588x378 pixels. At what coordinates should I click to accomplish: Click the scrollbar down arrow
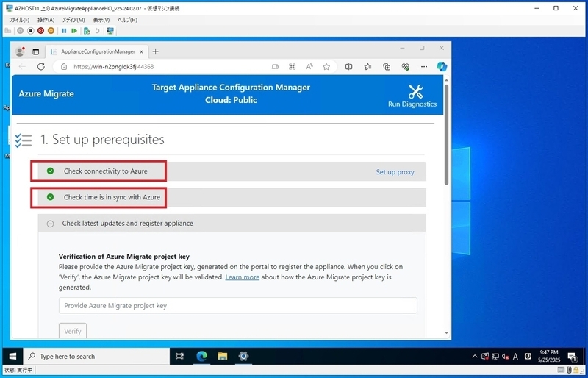click(446, 332)
